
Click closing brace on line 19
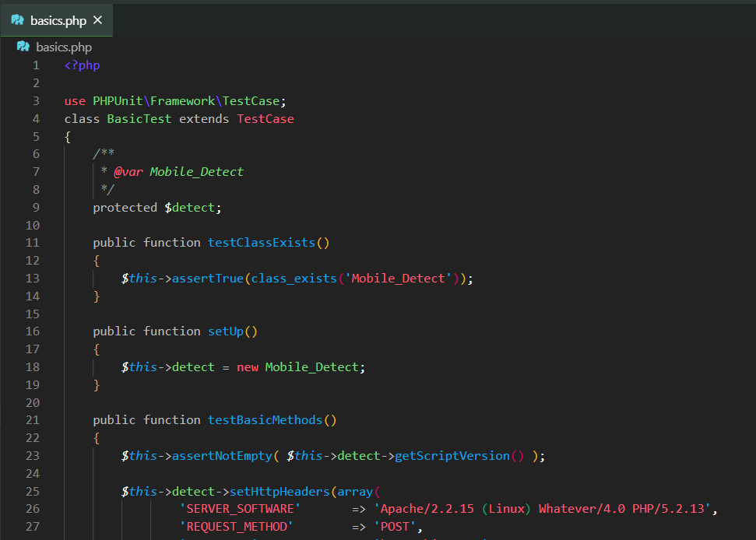point(97,385)
